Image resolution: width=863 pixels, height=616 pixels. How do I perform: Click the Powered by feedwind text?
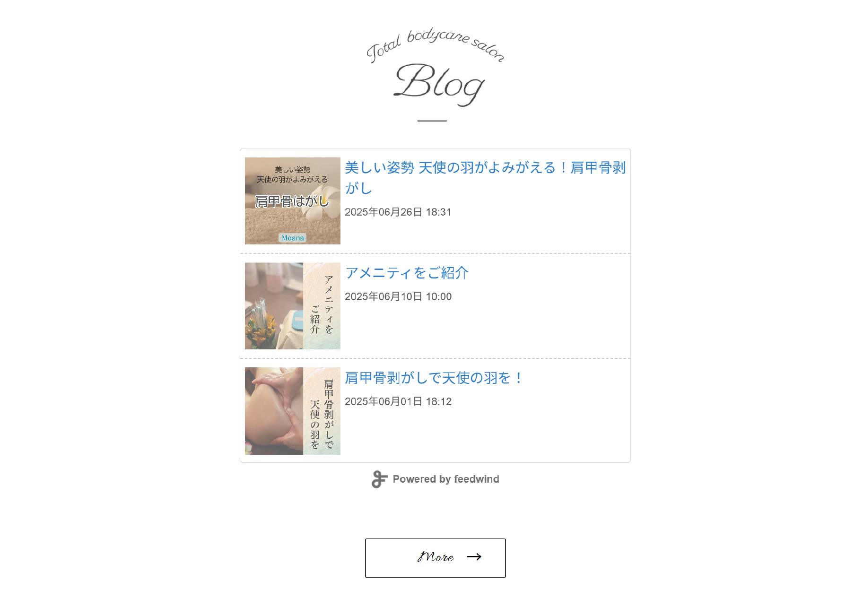[446, 479]
